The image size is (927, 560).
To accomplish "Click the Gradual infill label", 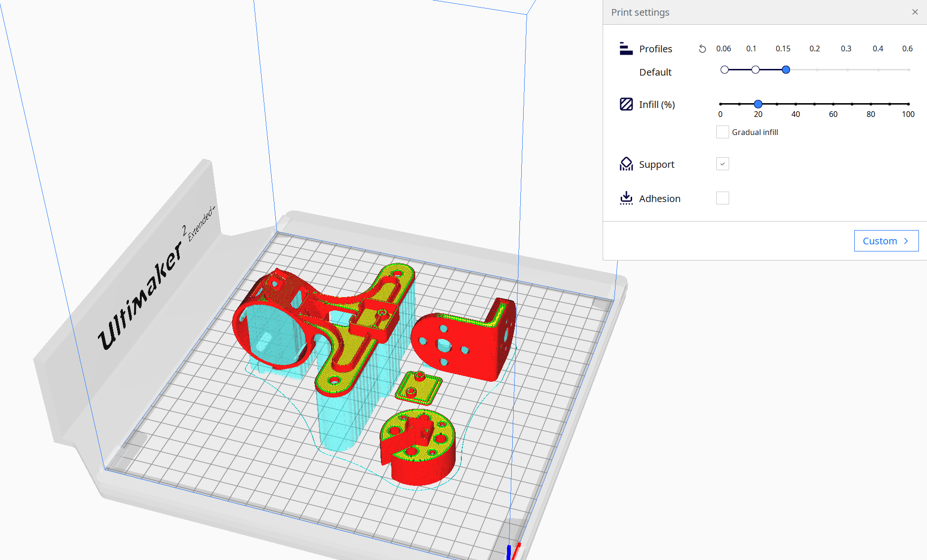I will (x=755, y=132).
